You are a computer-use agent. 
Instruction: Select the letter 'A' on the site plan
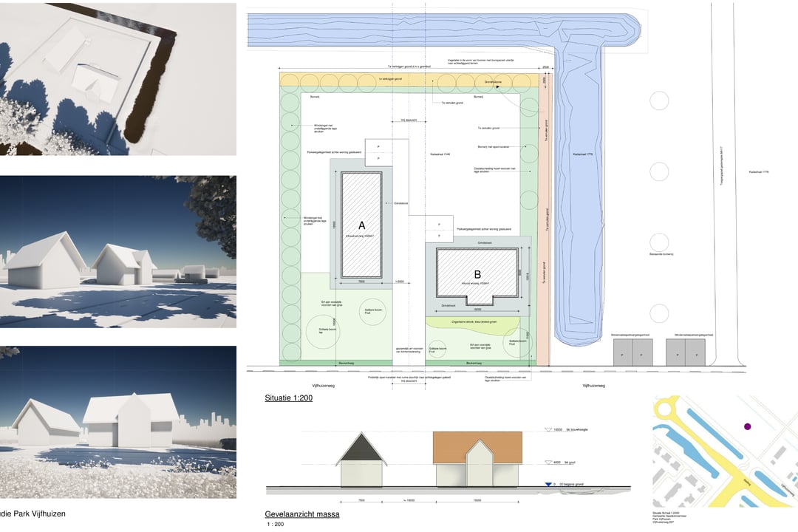362,225
